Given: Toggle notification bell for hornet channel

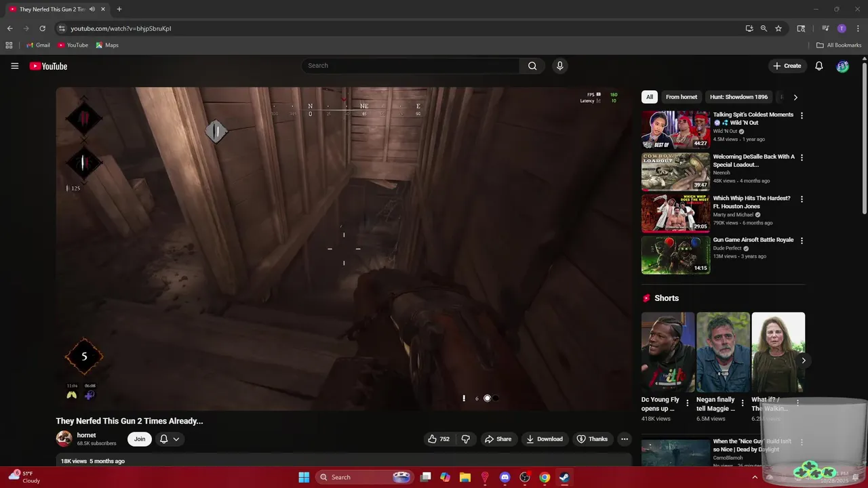Looking at the screenshot, I should tap(170, 439).
